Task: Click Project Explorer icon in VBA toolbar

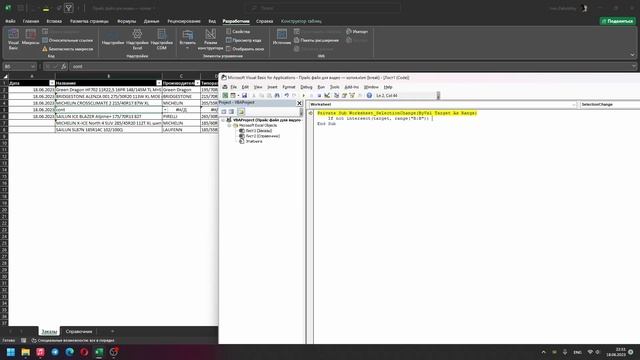Action: (336, 96)
